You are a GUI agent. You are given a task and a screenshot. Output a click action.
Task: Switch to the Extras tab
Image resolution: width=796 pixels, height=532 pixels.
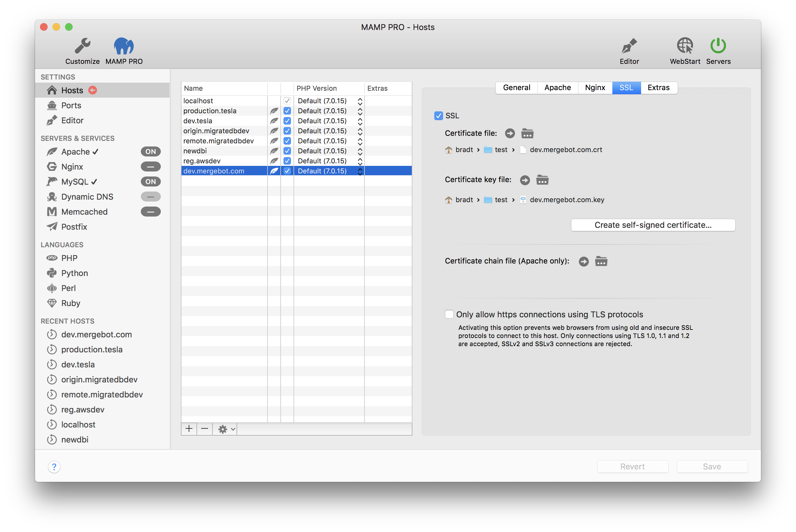[x=659, y=88]
